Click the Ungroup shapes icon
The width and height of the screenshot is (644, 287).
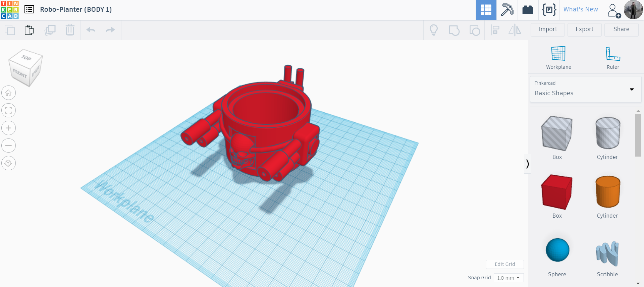[x=475, y=30]
